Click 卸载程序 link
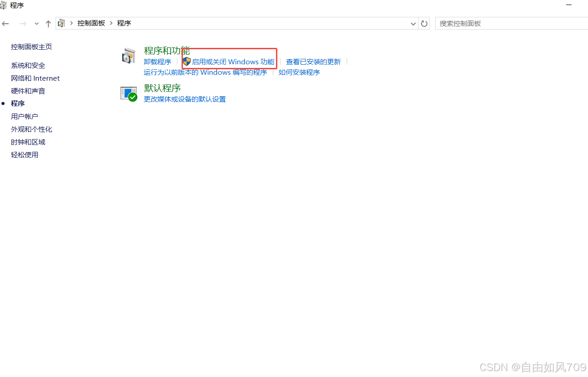The image size is (588, 377). coord(157,62)
